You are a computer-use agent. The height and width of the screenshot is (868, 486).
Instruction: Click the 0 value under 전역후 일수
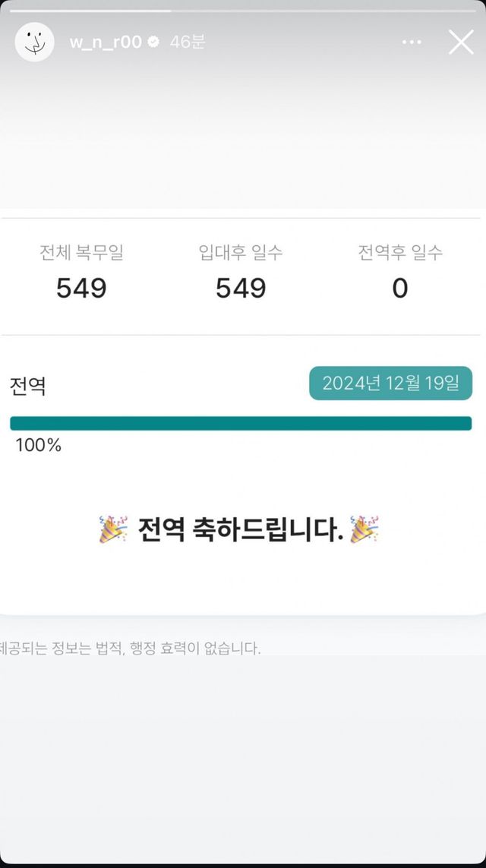400,289
